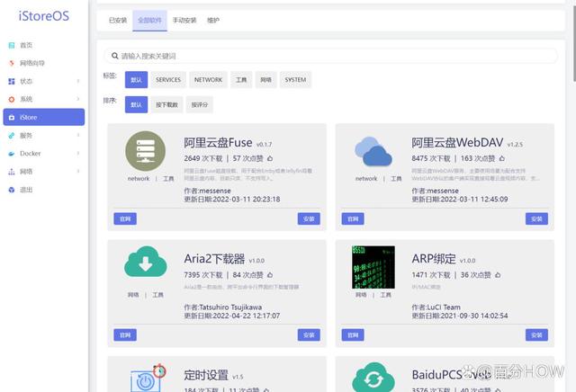
Task: Click author text 作者:LuCI Team
Action: tap(436, 307)
